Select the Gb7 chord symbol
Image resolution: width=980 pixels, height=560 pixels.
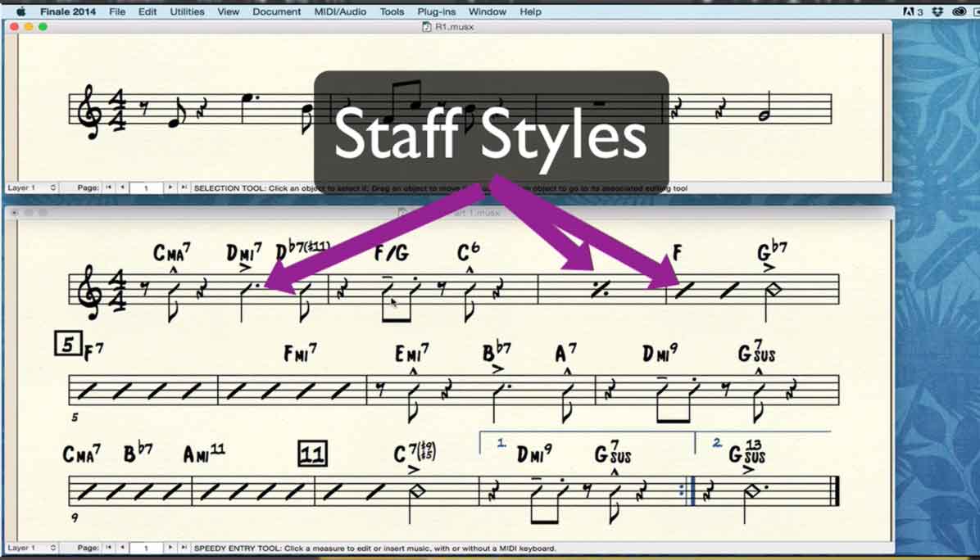point(773,250)
